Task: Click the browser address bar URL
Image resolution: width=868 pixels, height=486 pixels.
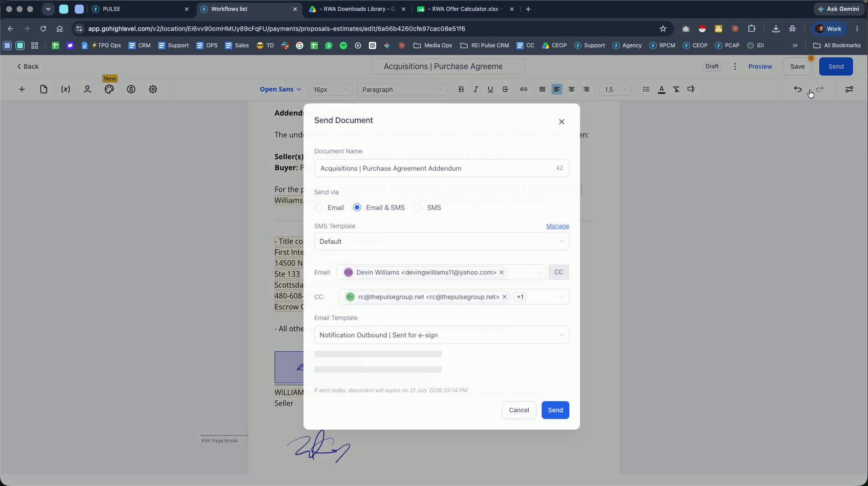Action: point(276,29)
